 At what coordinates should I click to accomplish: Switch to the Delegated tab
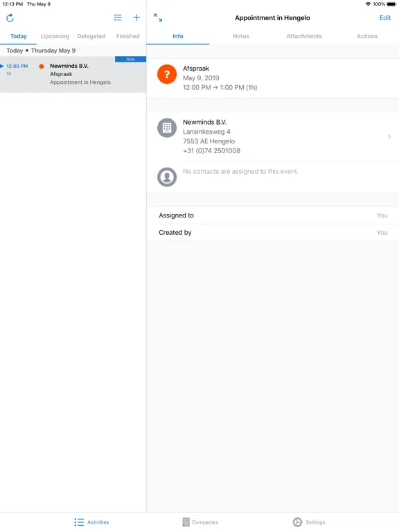point(91,36)
